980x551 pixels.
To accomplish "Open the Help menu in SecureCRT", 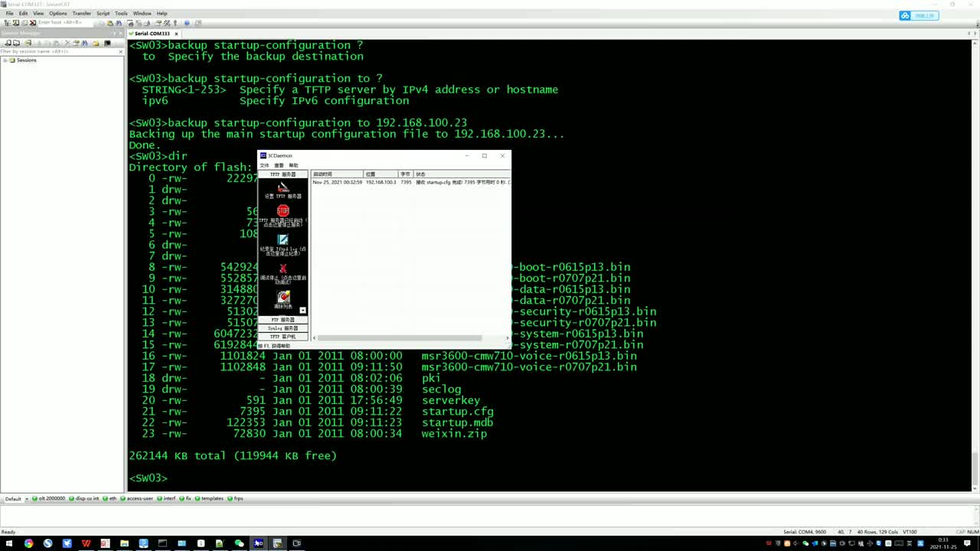I will click(162, 13).
